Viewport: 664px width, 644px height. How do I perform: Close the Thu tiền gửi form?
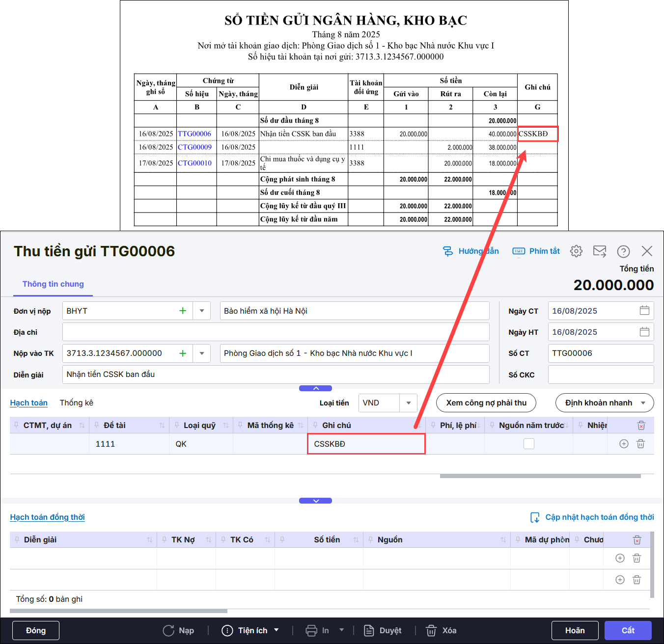647,251
